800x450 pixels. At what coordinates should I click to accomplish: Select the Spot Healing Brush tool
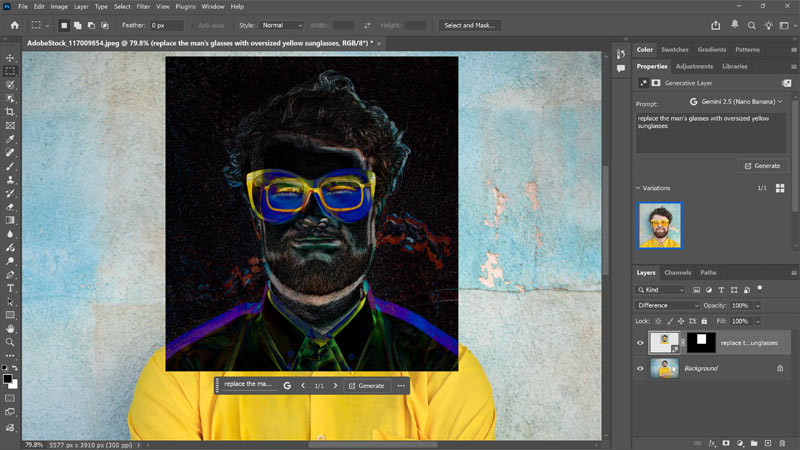click(x=10, y=153)
